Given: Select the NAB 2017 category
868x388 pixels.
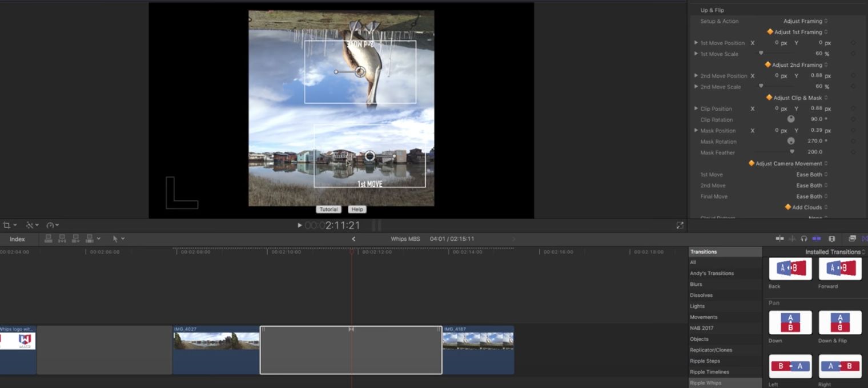Looking at the screenshot, I should tap(725, 328).
